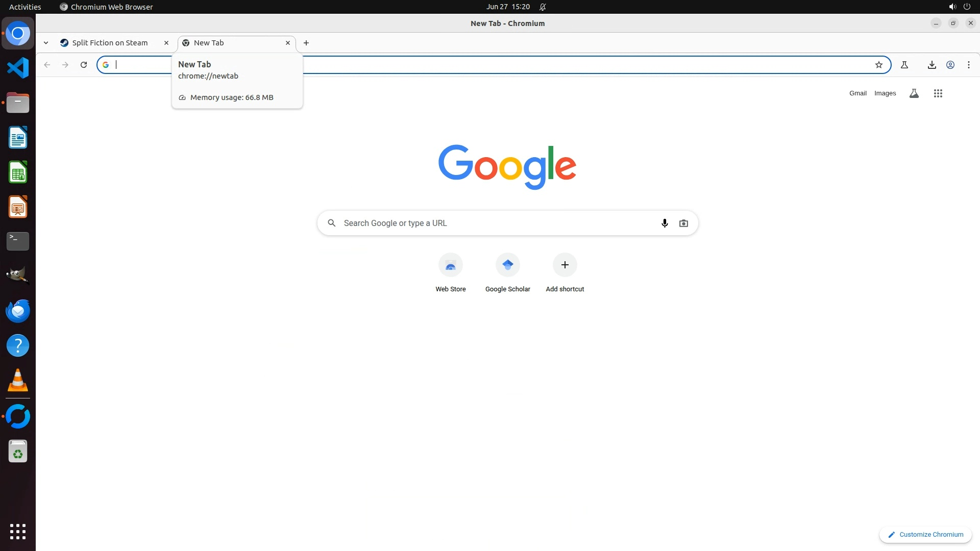Open Google Lens image search camera

click(x=683, y=223)
